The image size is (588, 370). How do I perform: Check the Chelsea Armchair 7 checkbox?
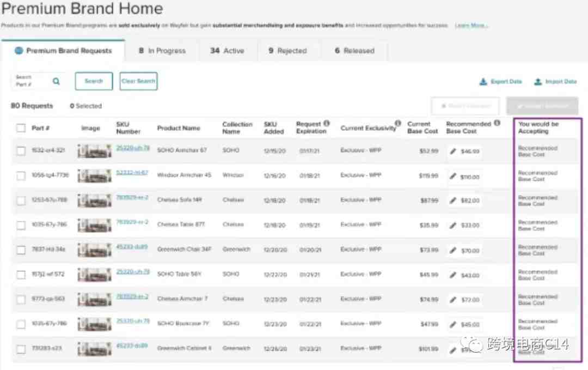[x=21, y=300]
